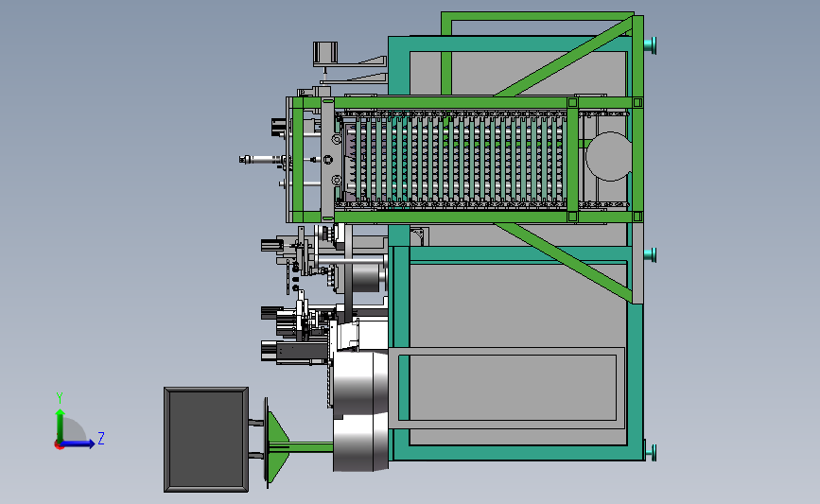
Task: Select the red origin ball of the coordinate triad
Action: tap(59, 445)
